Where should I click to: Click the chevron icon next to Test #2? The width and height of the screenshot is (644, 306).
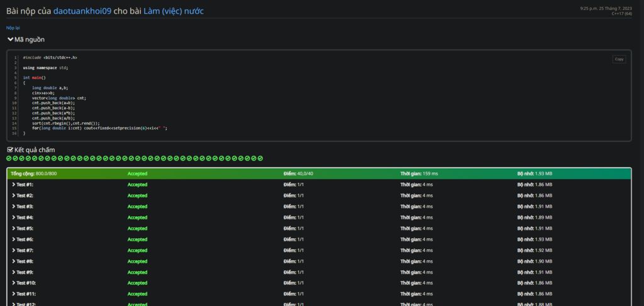(x=13, y=195)
